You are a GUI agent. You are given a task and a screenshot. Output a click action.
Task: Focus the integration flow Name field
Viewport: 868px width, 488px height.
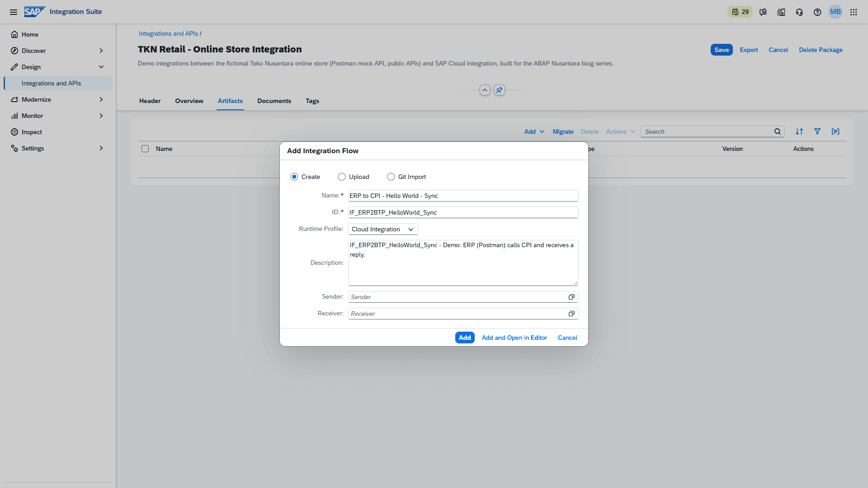pyautogui.click(x=463, y=196)
